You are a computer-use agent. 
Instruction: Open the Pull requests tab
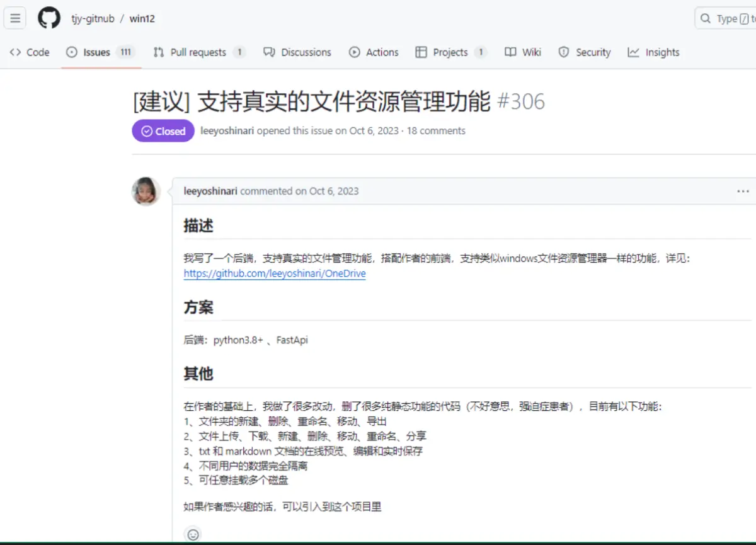pyautogui.click(x=199, y=52)
